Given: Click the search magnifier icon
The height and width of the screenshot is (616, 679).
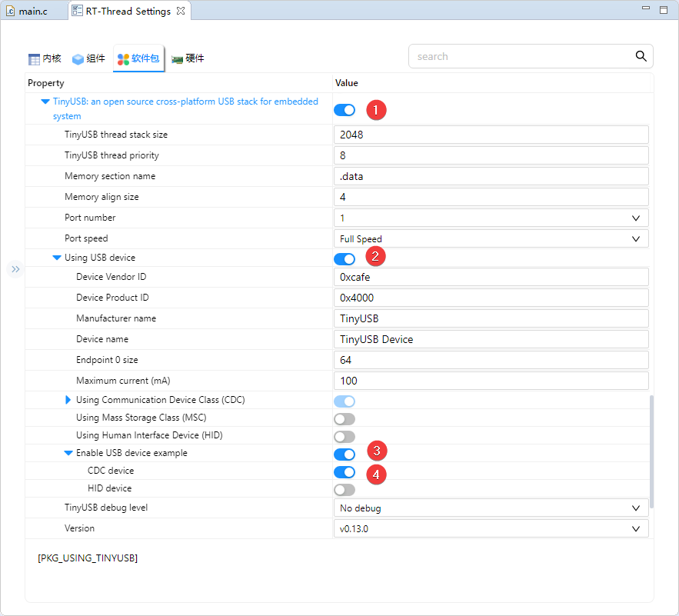Looking at the screenshot, I should pos(641,56).
